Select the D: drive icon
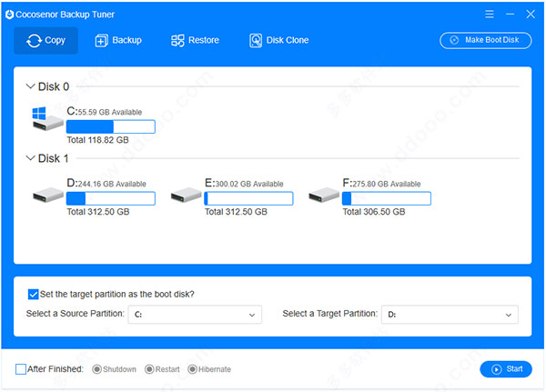The image size is (546, 392). [47, 195]
